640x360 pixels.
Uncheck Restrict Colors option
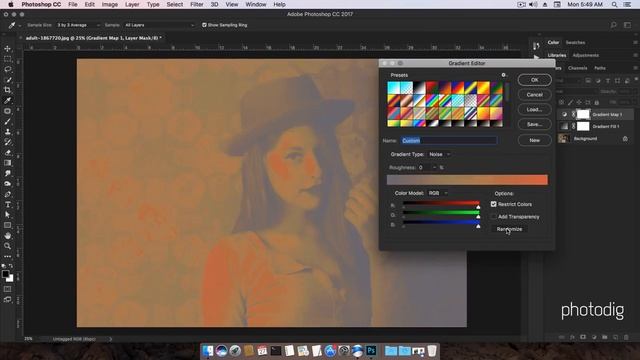(x=493, y=204)
